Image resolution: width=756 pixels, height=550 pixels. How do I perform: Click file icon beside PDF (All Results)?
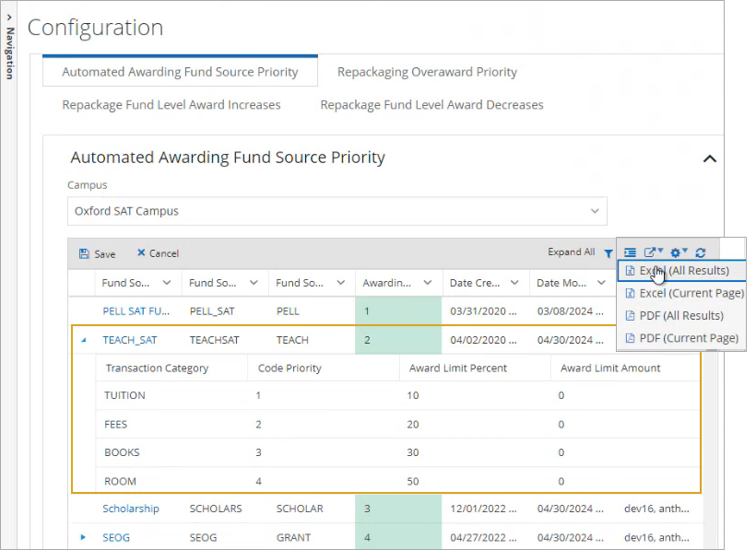tap(630, 315)
